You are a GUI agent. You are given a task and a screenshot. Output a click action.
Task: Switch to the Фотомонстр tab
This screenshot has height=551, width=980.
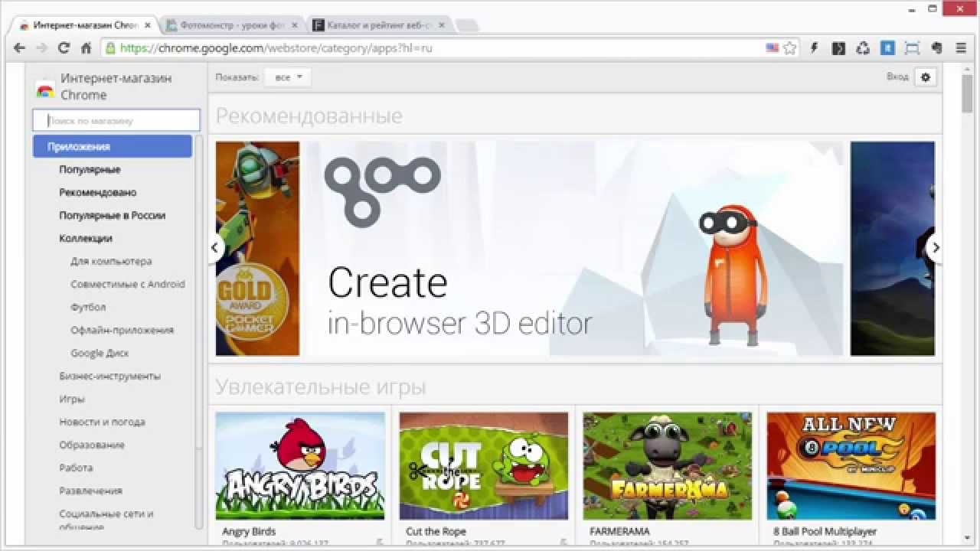pyautogui.click(x=233, y=25)
